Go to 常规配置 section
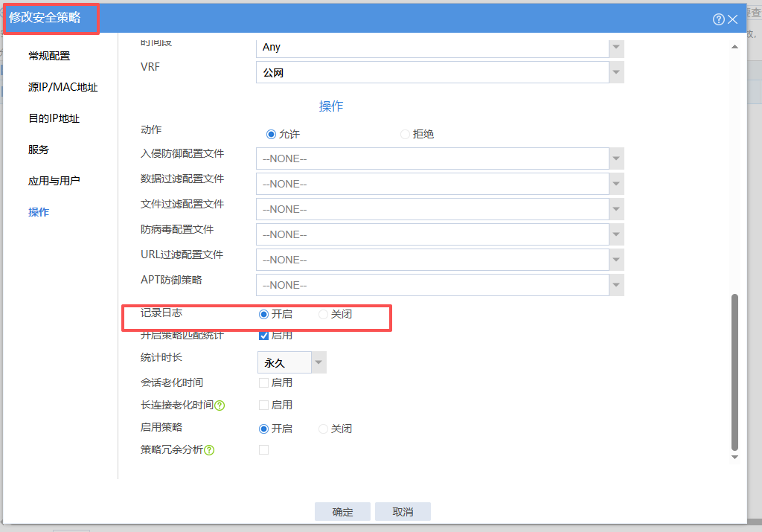762x532 pixels. pos(49,56)
